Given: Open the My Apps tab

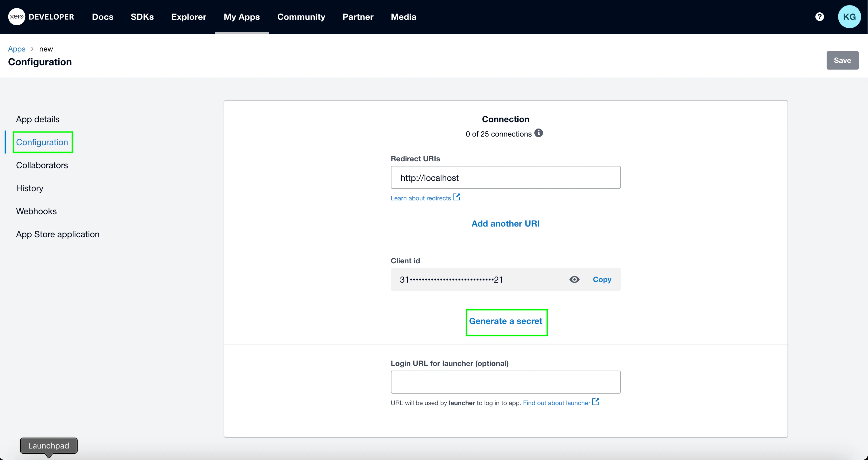Looking at the screenshot, I should pos(242,17).
